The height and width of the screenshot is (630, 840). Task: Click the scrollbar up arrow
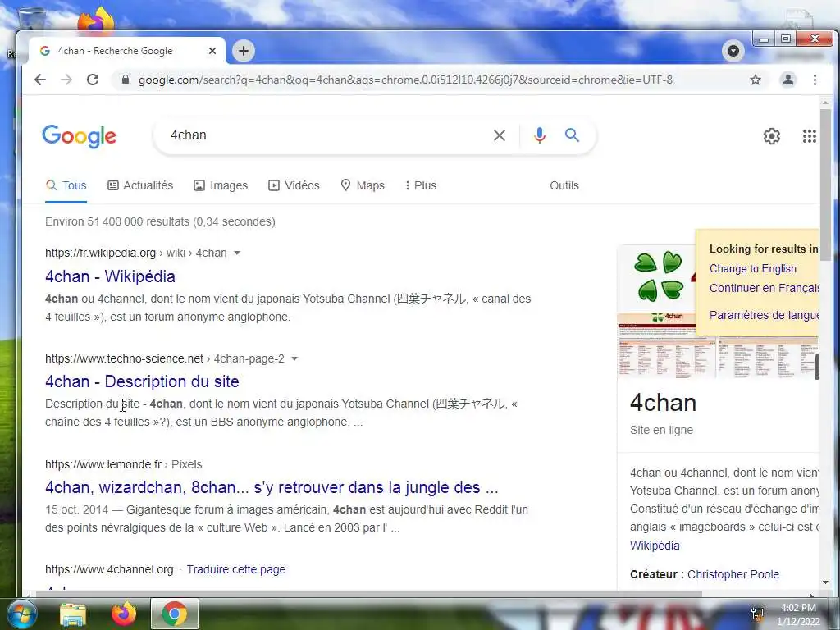[825, 103]
